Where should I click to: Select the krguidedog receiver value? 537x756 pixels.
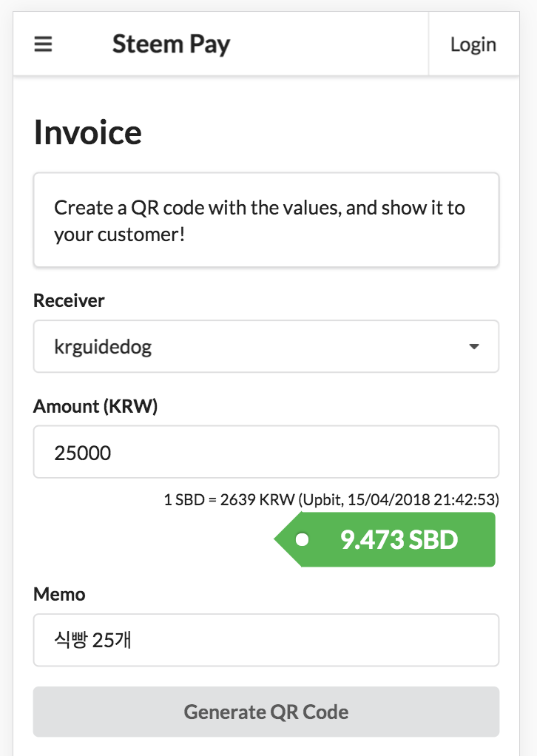click(103, 346)
